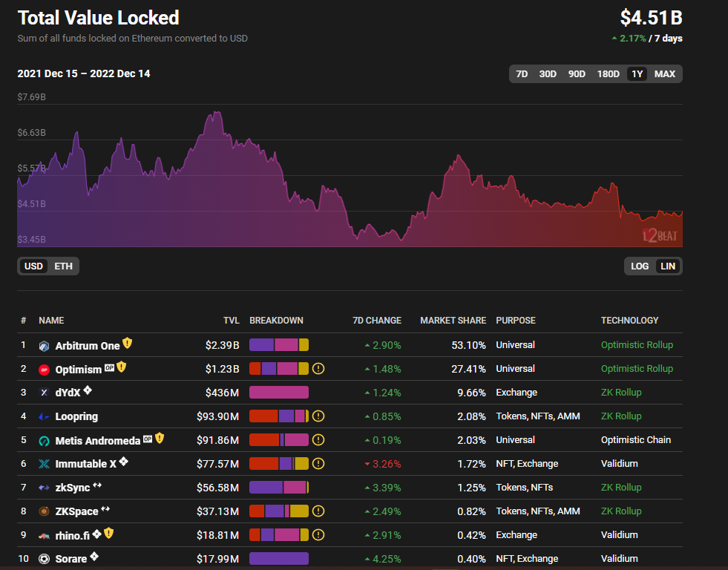Click the diamond icon beside Immutable X
Screen dimensions: 728x570
click(x=123, y=462)
